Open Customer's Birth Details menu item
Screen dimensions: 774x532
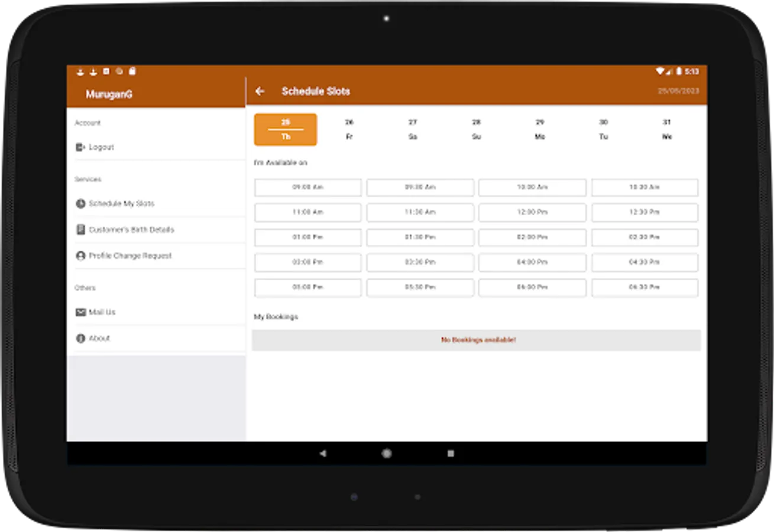tap(156, 229)
